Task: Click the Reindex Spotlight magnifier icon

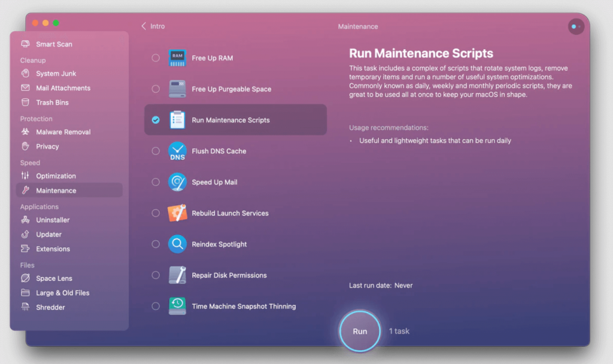Action: point(177,244)
